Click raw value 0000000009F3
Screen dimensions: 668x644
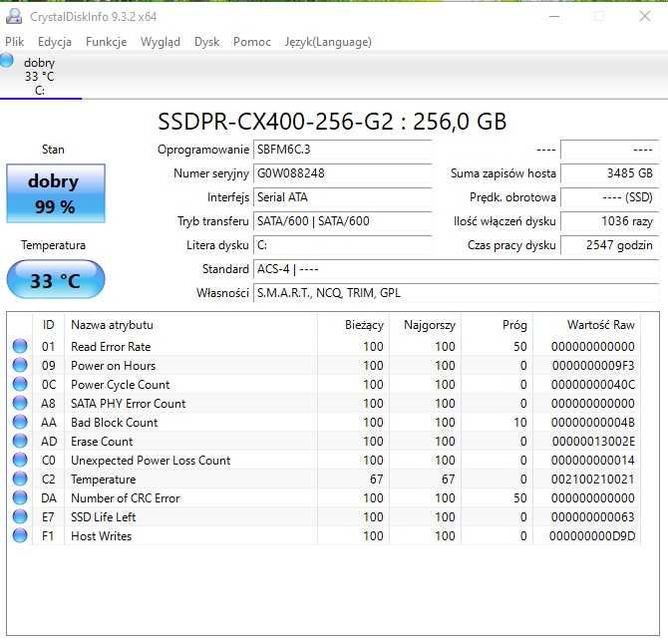point(593,366)
